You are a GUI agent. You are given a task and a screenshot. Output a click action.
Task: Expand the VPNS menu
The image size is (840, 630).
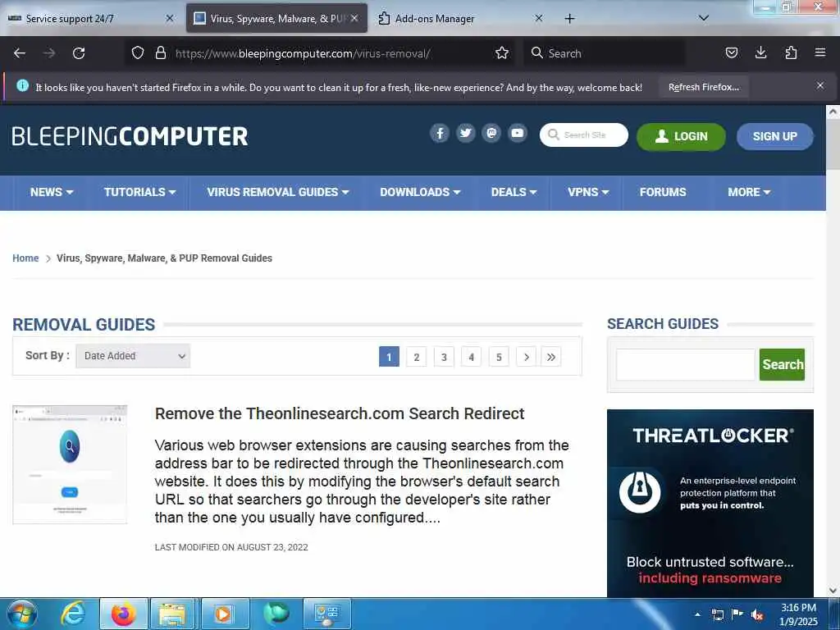[588, 192]
